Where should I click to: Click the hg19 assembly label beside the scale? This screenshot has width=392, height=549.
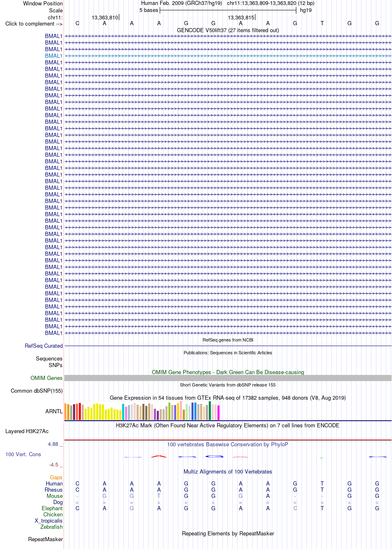[x=306, y=10]
